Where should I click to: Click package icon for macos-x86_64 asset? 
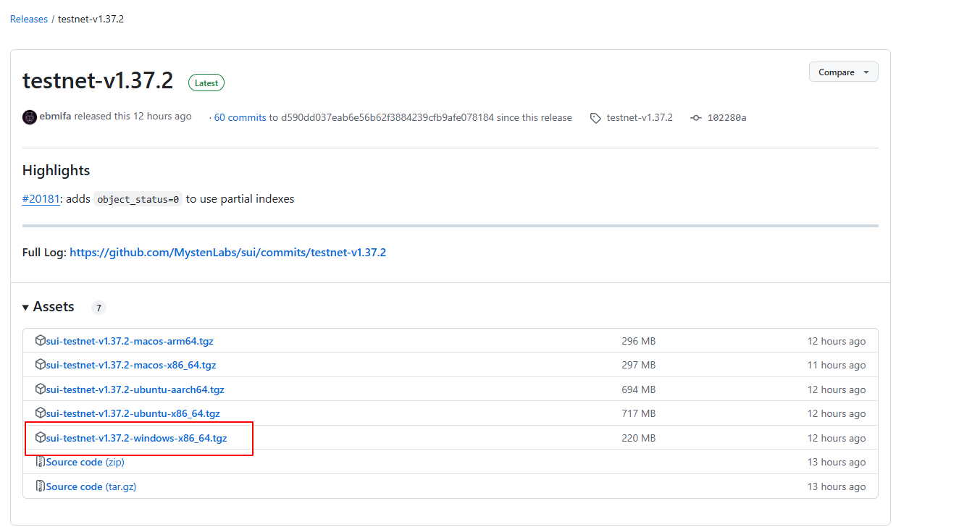(41, 364)
